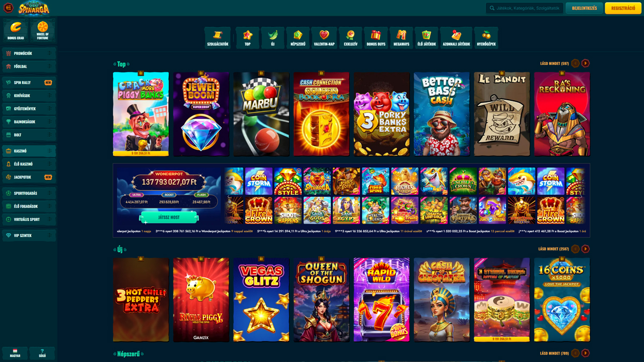644x362 pixels.
Task: Open the Wheel of Fortune icon
Action: [42, 31]
